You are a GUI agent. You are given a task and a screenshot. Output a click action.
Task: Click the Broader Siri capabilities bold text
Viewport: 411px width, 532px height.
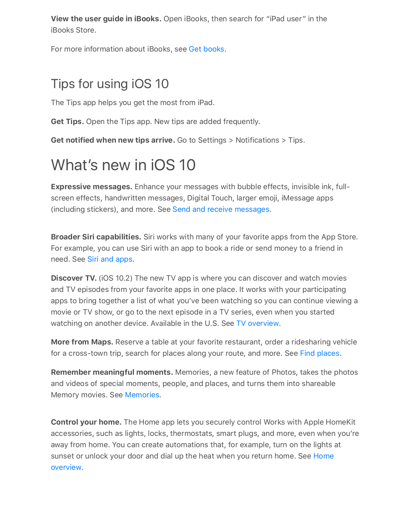point(96,237)
